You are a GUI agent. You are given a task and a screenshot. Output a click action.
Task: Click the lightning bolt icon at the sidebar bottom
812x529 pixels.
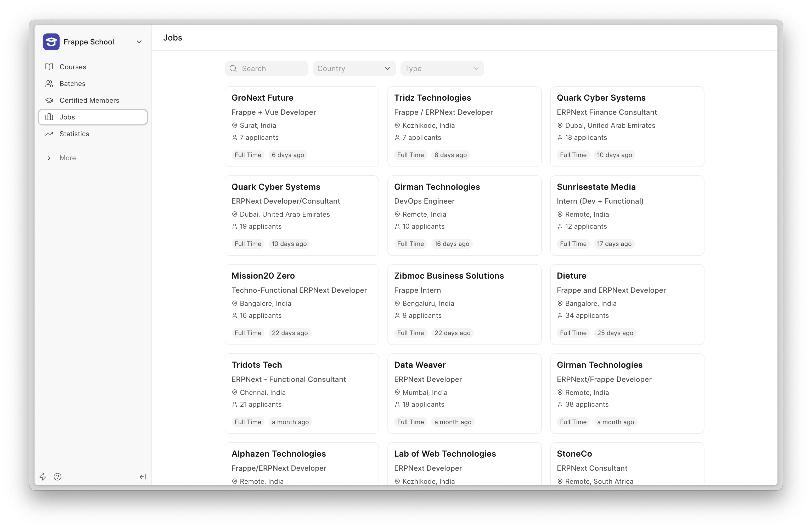tap(43, 476)
